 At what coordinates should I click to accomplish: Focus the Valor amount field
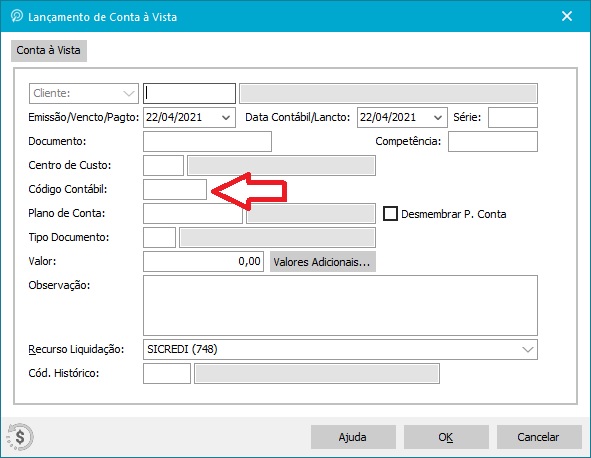pyautogui.click(x=204, y=262)
